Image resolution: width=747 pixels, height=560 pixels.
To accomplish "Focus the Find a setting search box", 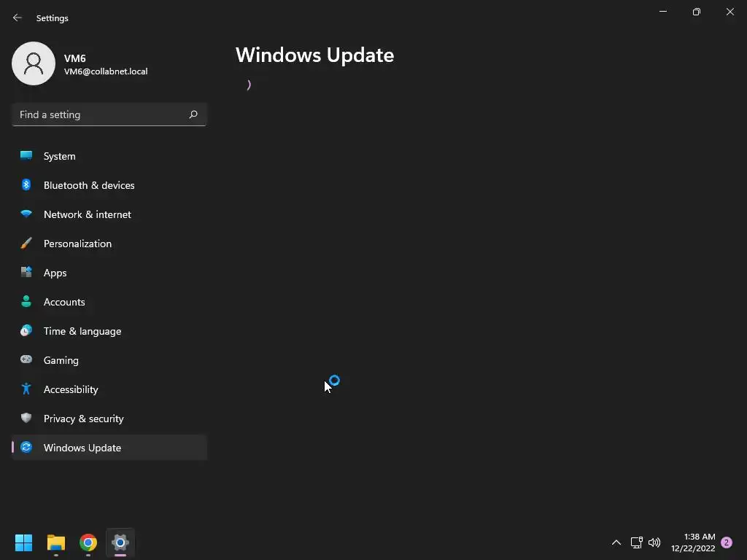I will [x=109, y=114].
